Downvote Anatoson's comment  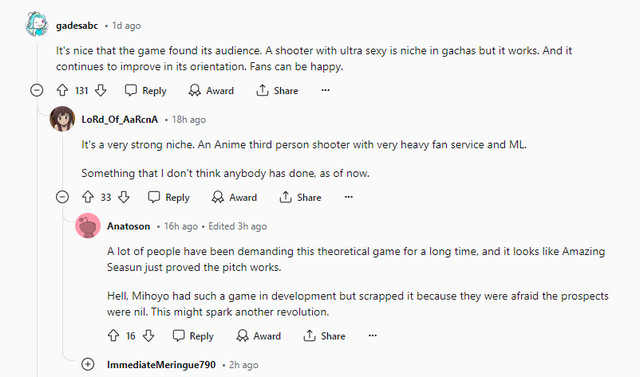pyautogui.click(x=149, y=335)
